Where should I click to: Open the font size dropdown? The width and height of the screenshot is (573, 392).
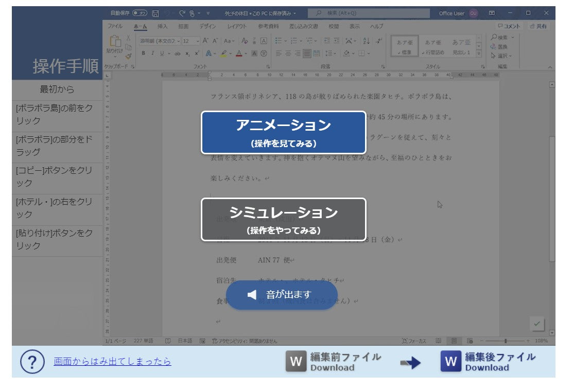pos(198,41)
